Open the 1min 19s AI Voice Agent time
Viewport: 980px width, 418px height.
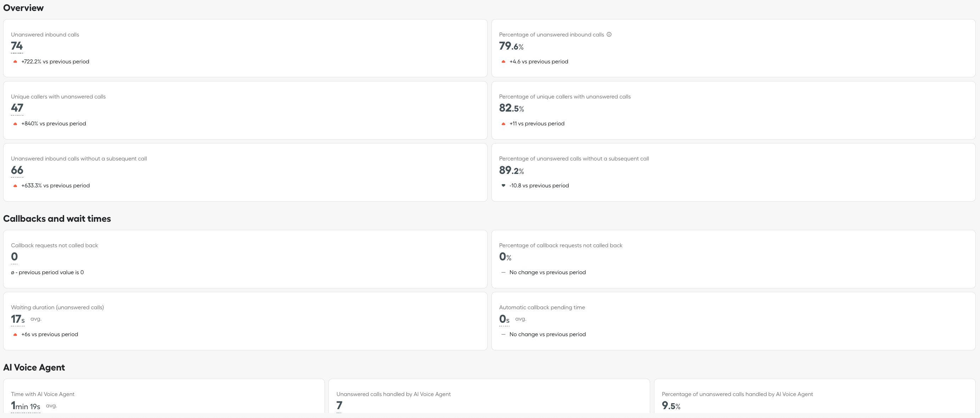click(x=26, y=406)
